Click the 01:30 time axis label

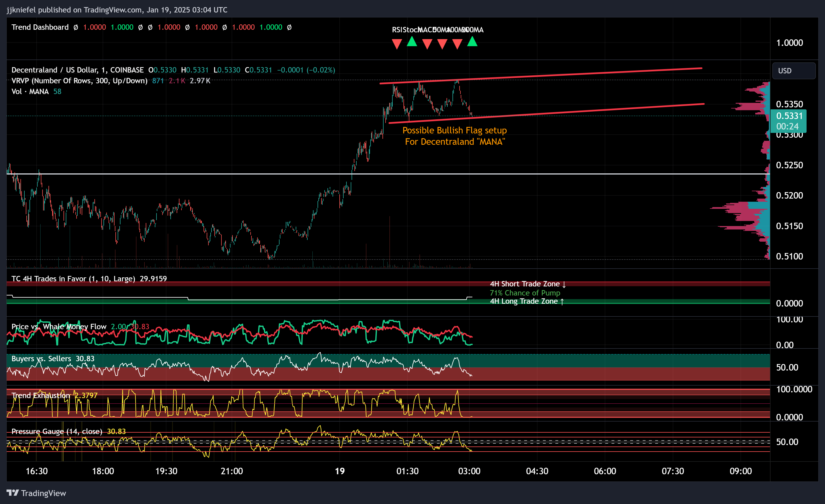407,471
